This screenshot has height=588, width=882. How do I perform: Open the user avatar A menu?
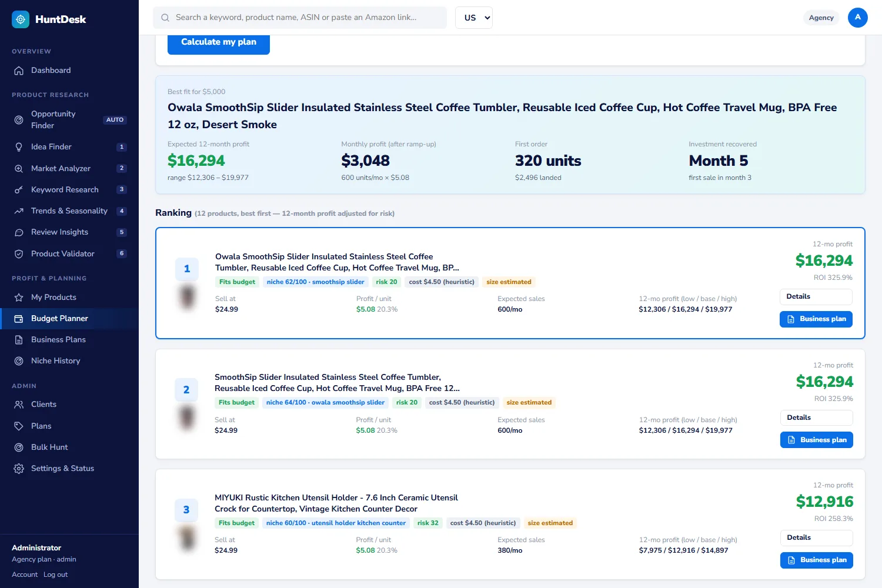click(x=858, y=18)
